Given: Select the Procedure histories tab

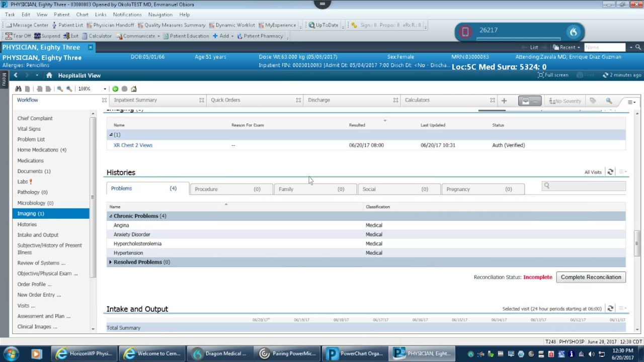Looking at the screenshot, I should click(x=231, y=189).
